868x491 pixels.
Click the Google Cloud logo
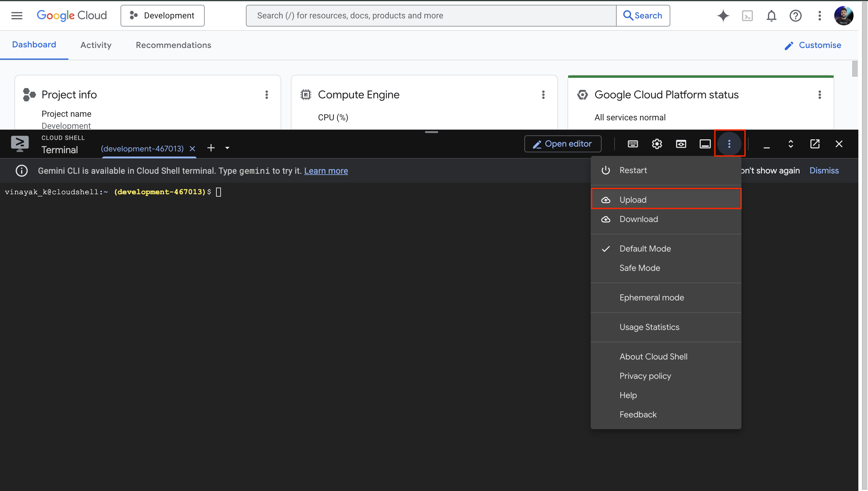click(x=71, y=15)
